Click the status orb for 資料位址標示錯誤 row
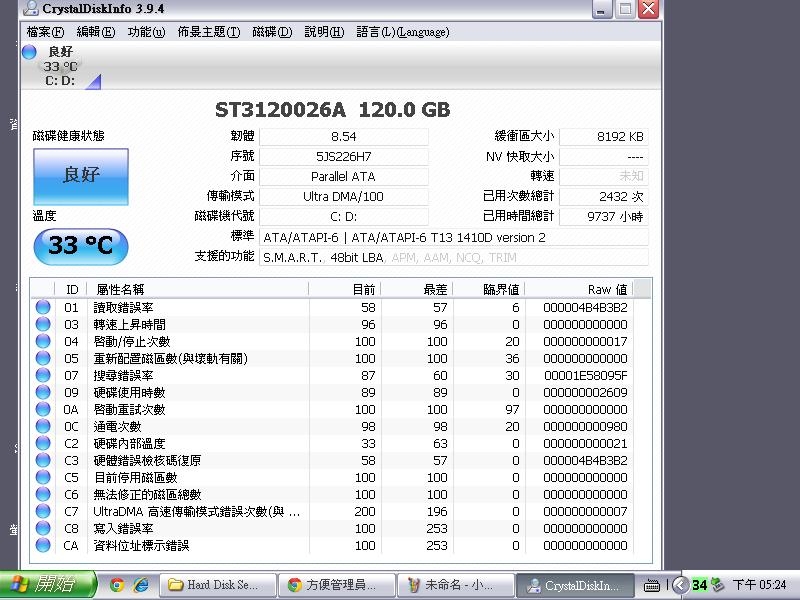This screenshot has height=600, width=800. (x=43, y=546)
